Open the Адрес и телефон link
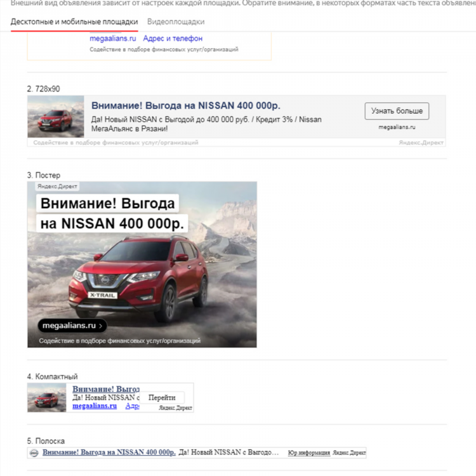Viewport: 476px width, 476px height. (x=173, y=39)
